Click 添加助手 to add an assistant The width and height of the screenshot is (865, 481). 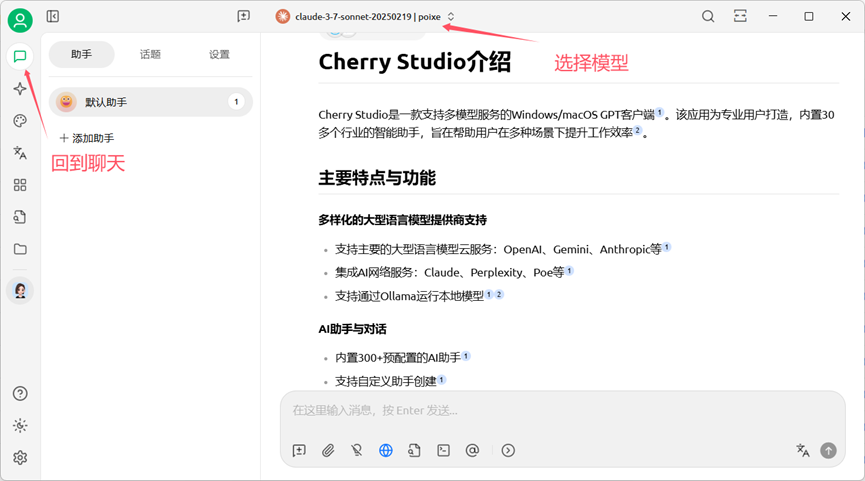(x=87, y=138)
